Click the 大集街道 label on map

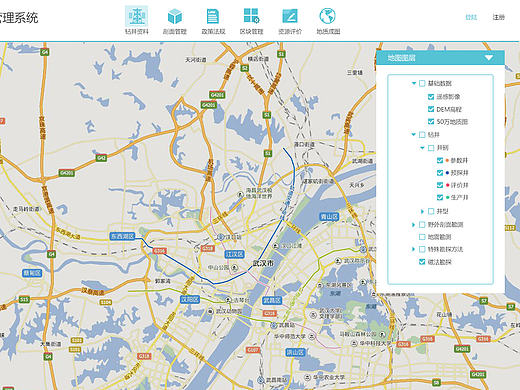coord(51,344)
